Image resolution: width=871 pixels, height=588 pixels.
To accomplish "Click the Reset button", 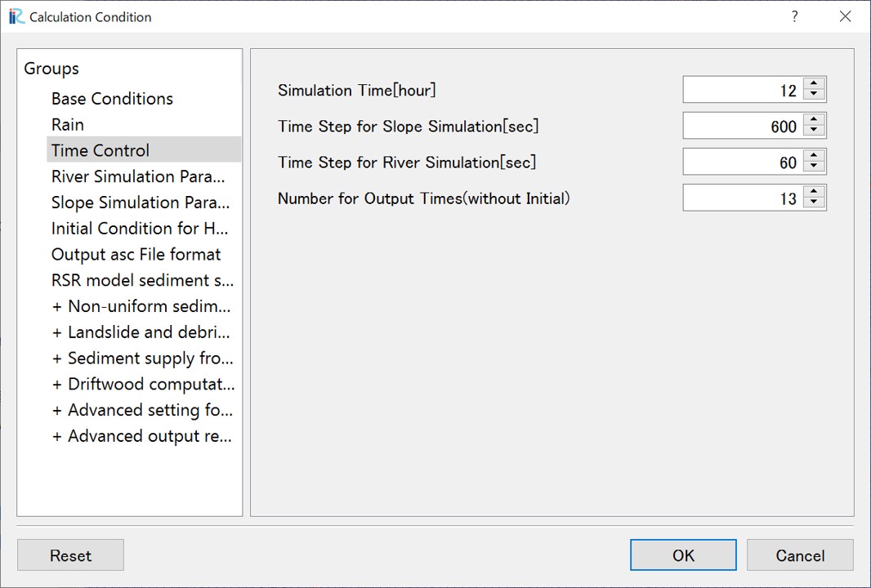I will pos(70,555).
